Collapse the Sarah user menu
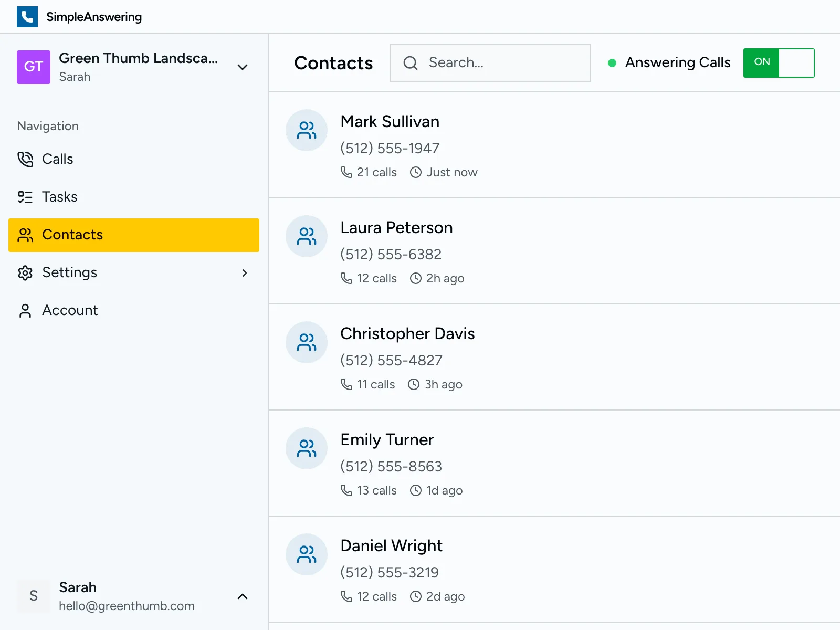The height and width of the screenshot is (630, 840). (x=242, y=596)
